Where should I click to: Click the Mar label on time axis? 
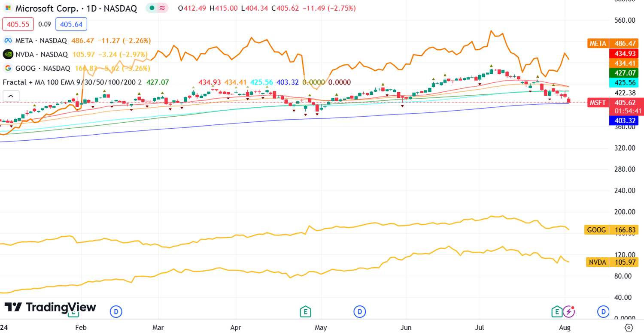tap(159, 327)
